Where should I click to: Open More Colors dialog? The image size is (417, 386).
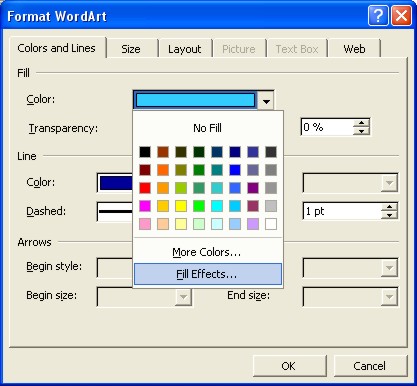click(x=207, y=252)
